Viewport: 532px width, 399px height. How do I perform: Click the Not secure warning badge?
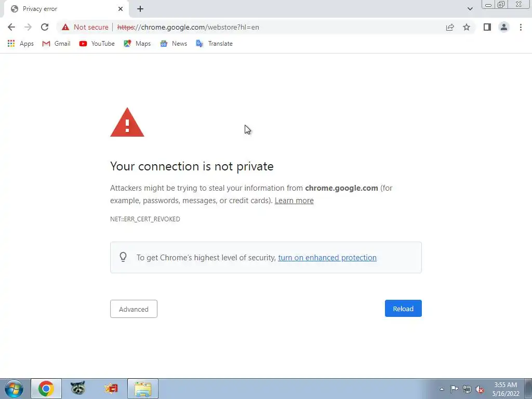pyautogui.click(x=85, y=27)
